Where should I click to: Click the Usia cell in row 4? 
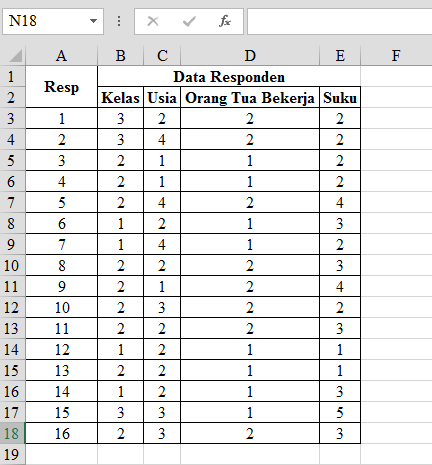pos(162,139)
